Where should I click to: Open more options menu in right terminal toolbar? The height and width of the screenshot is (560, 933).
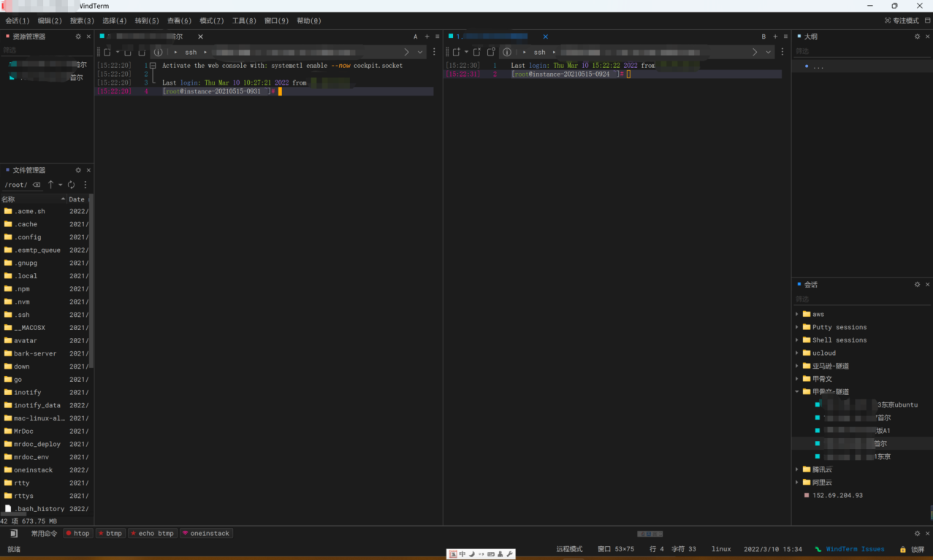pyautogui.click(x=782, y=52)
